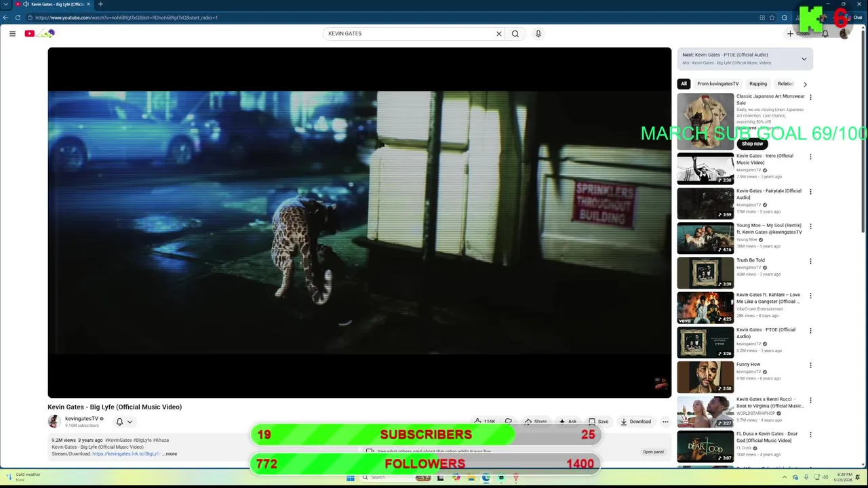Click the #KevinGates hashtag
Viewport: 868px width, 488px height.
click(118, 441)
